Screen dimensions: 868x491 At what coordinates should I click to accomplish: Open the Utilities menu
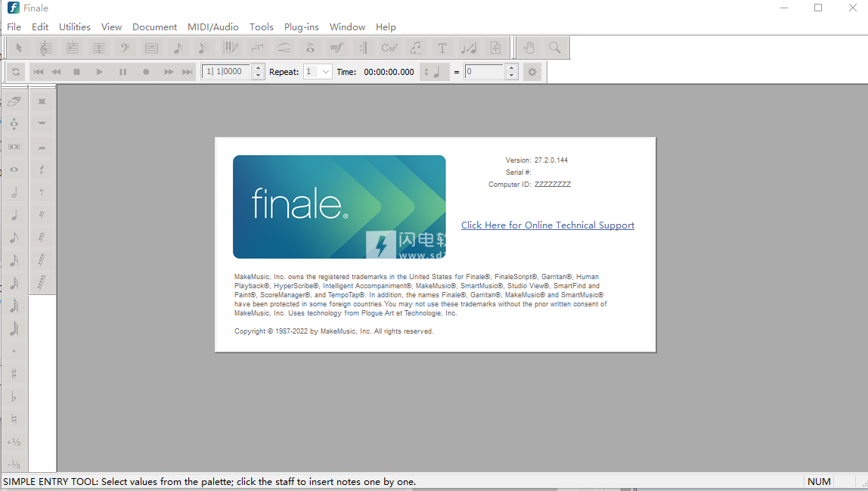pos(75,26)
